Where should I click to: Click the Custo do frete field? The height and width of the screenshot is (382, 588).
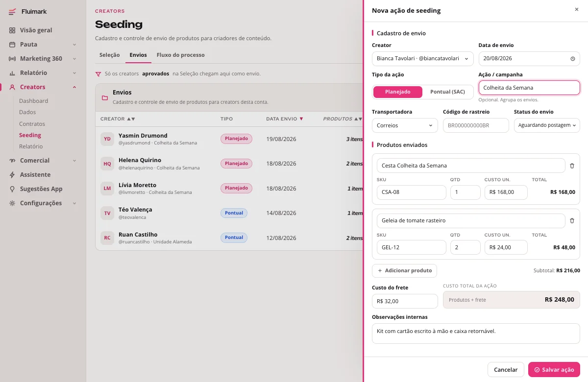(405, 301)
